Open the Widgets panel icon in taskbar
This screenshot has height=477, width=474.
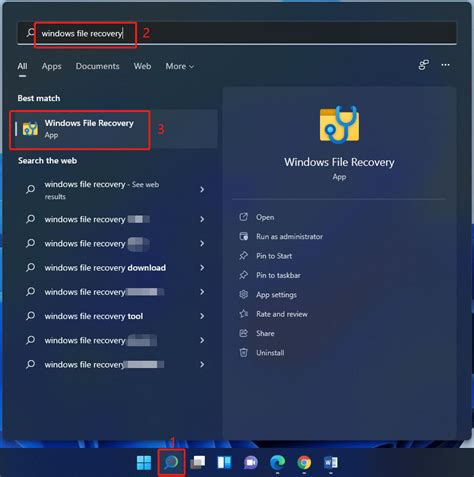(x=224, y=462)
